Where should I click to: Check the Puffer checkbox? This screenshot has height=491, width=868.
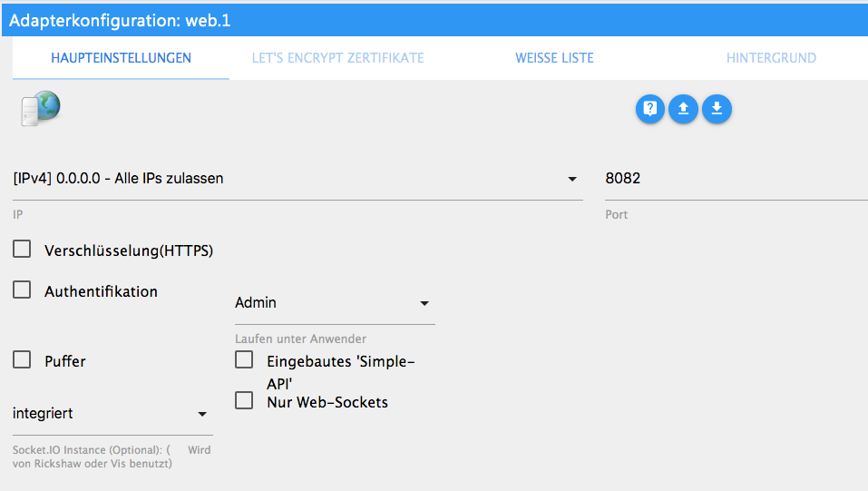point(22,359)
